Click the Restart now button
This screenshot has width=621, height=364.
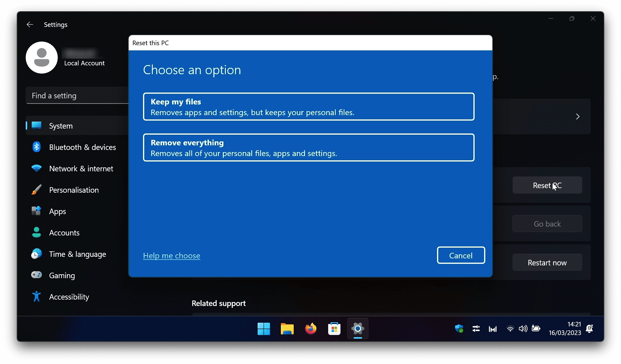tap(547, 263)
